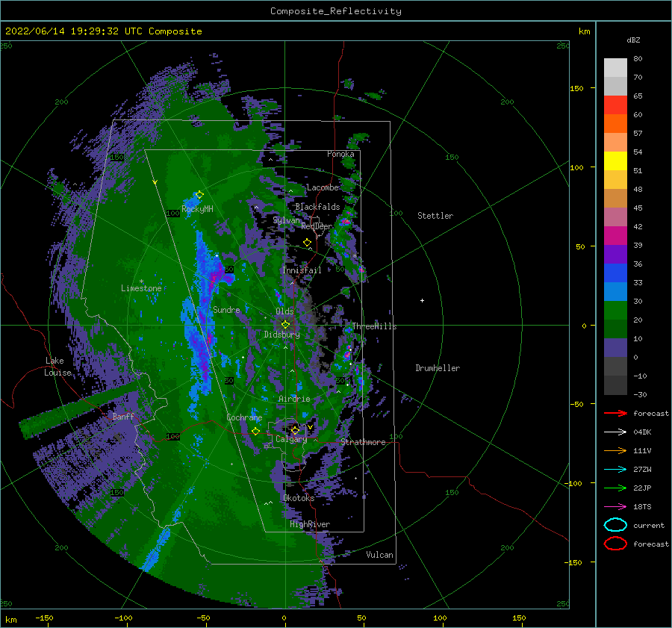Click the Limestone label
The width and height of the screenshot is (672, 628).
141,288
